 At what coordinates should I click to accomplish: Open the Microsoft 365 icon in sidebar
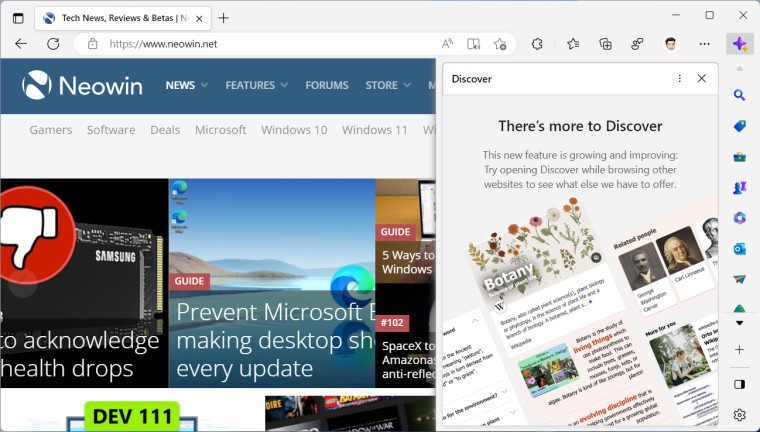[x=739, y=218]
